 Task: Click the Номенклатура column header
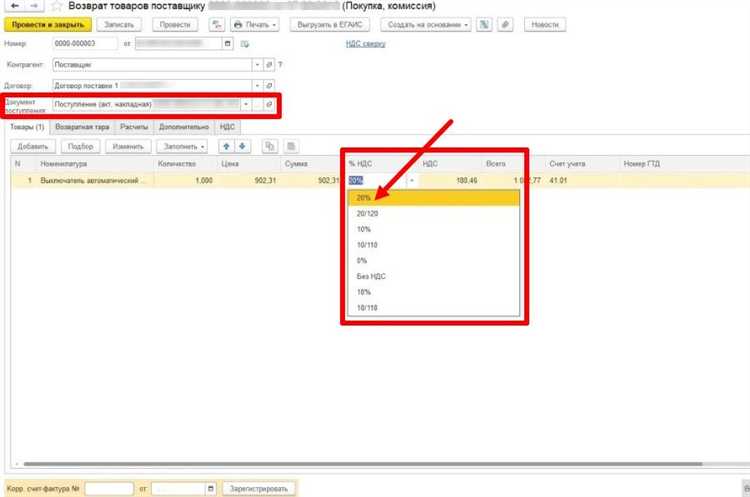[95, 164]
